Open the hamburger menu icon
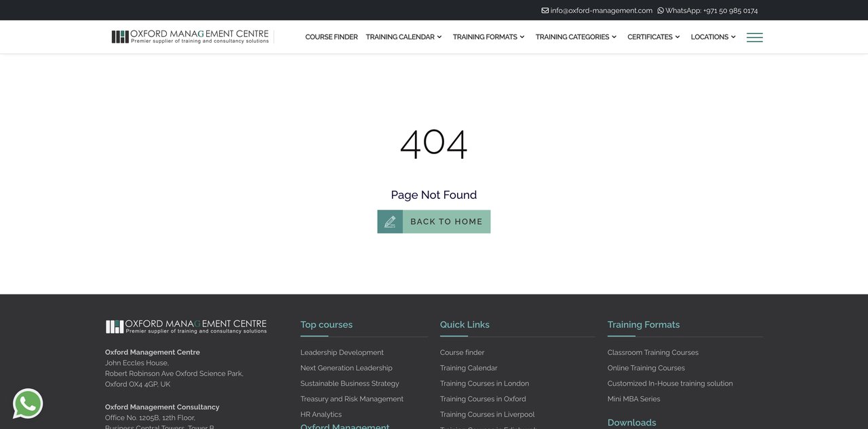868x429 pixels. [x=755, y=37]
